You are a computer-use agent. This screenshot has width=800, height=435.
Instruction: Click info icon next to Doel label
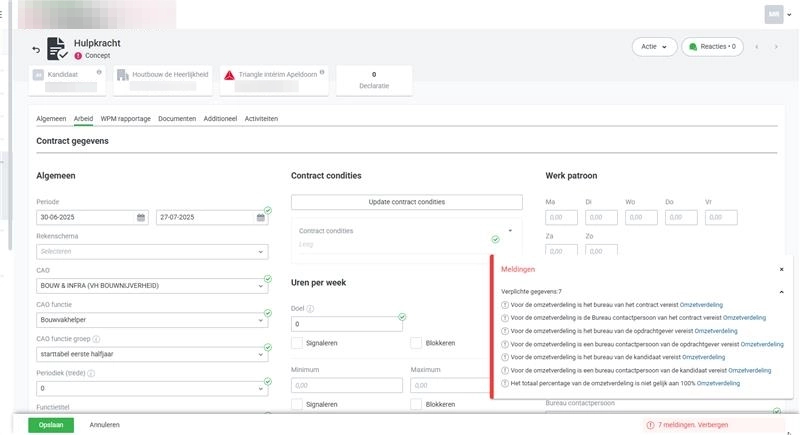(311, 309)
